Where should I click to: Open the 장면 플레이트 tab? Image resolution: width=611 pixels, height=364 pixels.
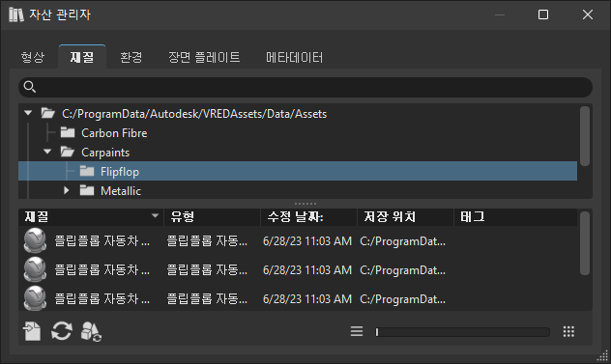tap(204, 58)
